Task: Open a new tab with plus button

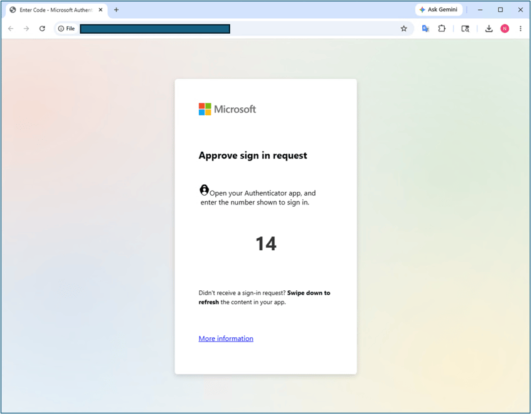Action: click(117, 10)
